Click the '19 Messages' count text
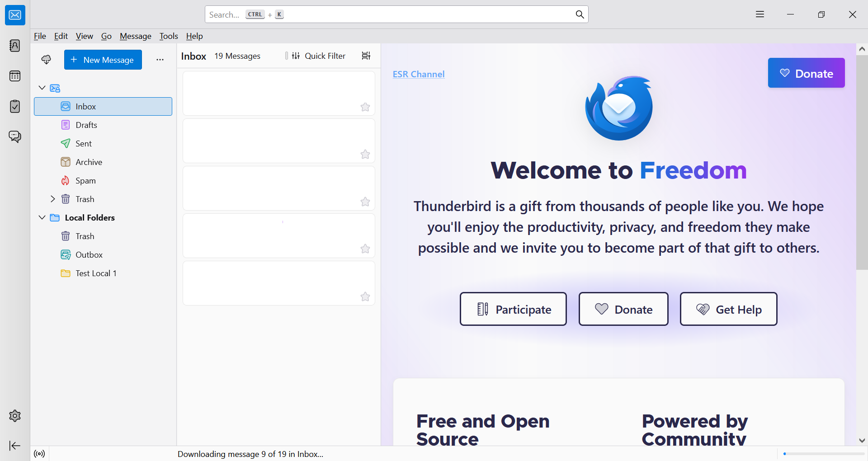 [237, 56]
